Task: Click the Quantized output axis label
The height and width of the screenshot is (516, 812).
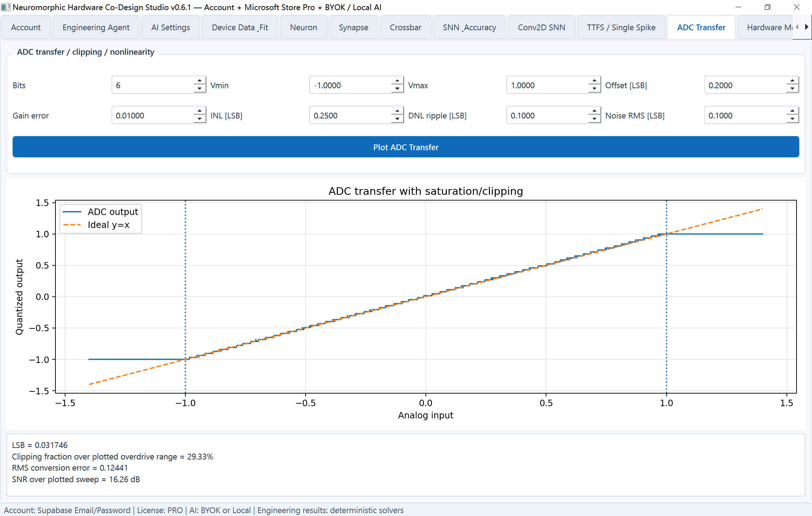Action: point(19,297)
